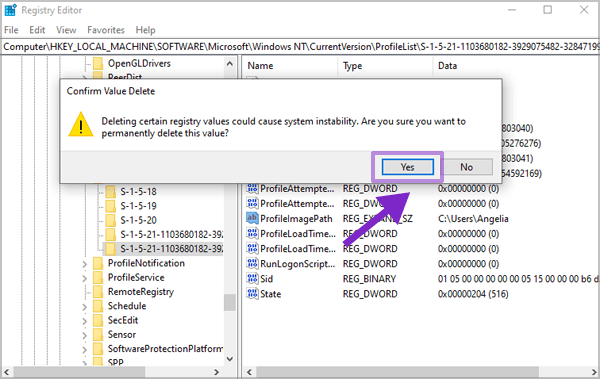This screenshot has width=600, height=379.
Task: Expand the Sensor key
Action: point(85,335)
